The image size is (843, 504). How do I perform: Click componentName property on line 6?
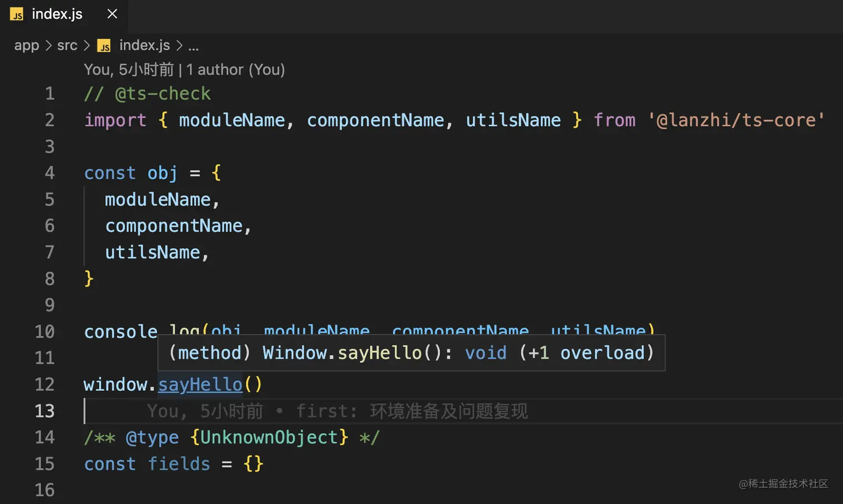pos(174,226)
